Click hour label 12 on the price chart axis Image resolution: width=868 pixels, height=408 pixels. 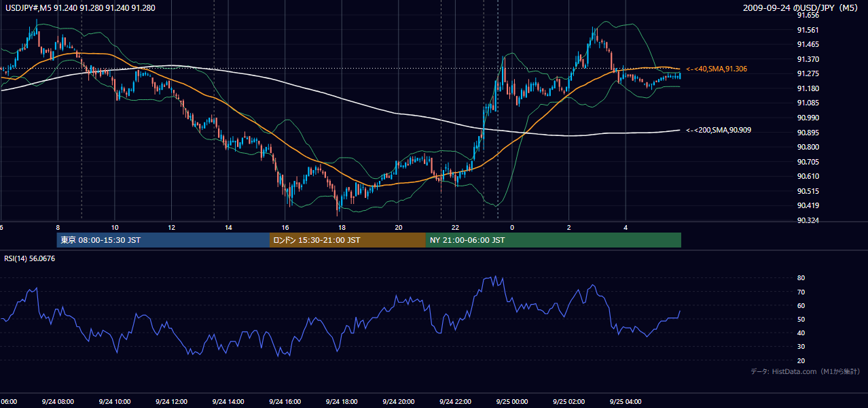pyautogui.click(x=171, y=227)
